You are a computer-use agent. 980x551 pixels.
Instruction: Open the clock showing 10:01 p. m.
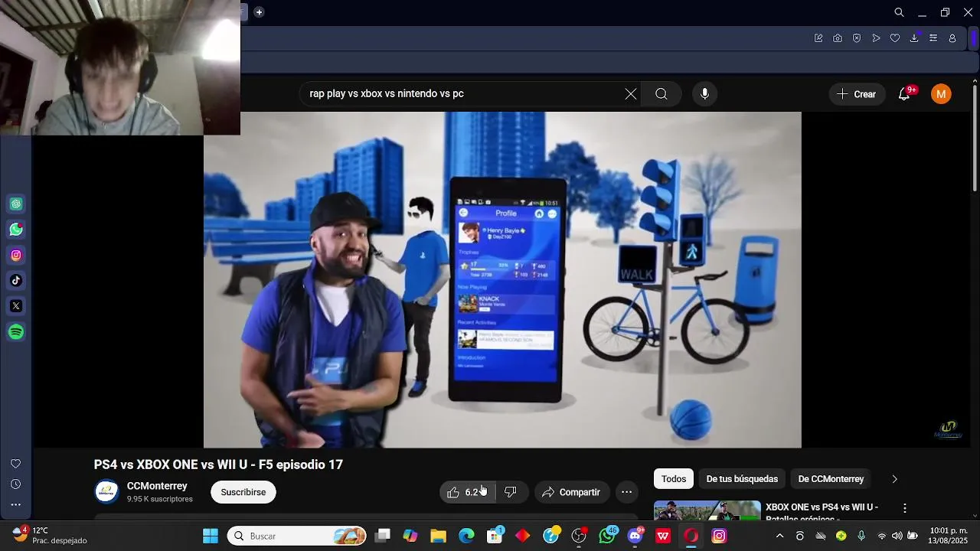(x=948, y=536)
